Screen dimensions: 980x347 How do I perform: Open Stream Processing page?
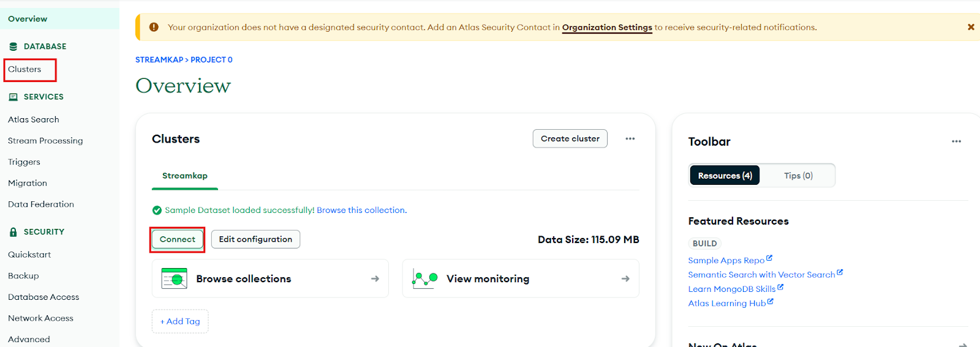tap(45, 141)
